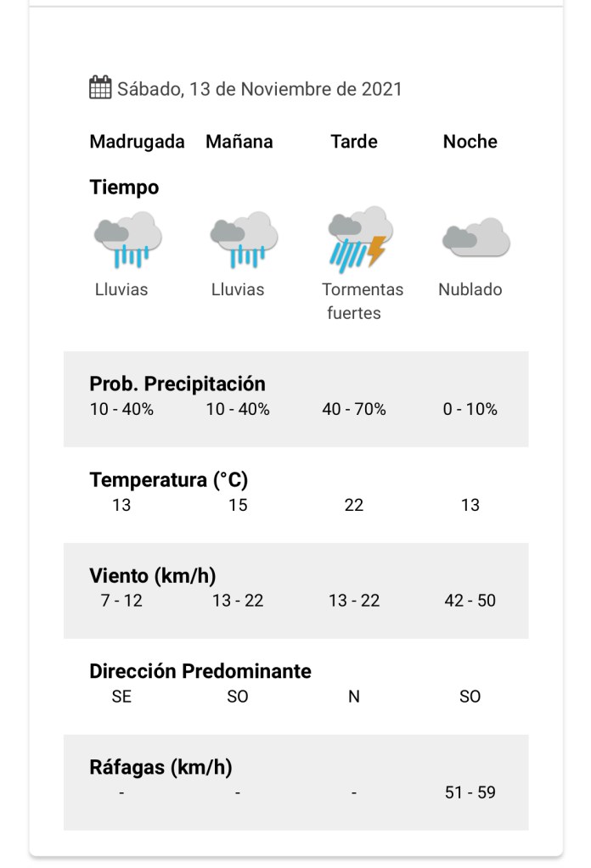Tap the Noche cloudy icon
The image size is (591, 868).
tap(476, 238)
